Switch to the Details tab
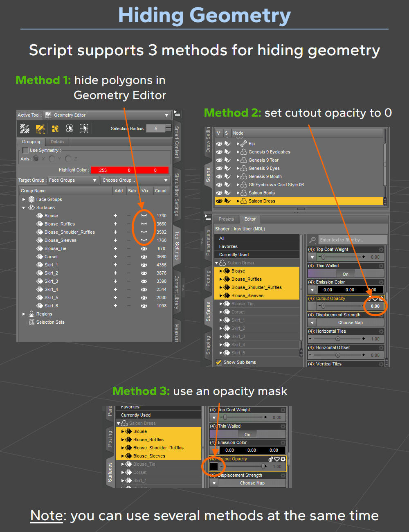 click(x=57, y=142)
